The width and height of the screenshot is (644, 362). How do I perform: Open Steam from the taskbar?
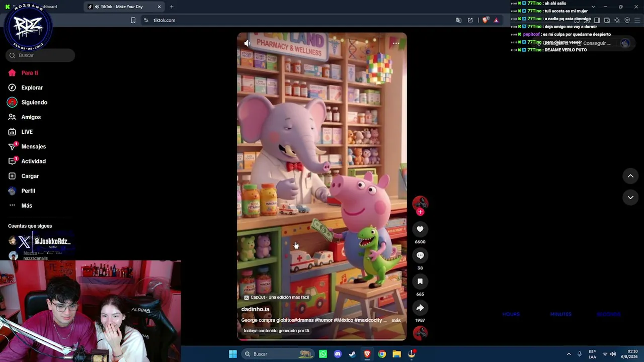point(352,354)
